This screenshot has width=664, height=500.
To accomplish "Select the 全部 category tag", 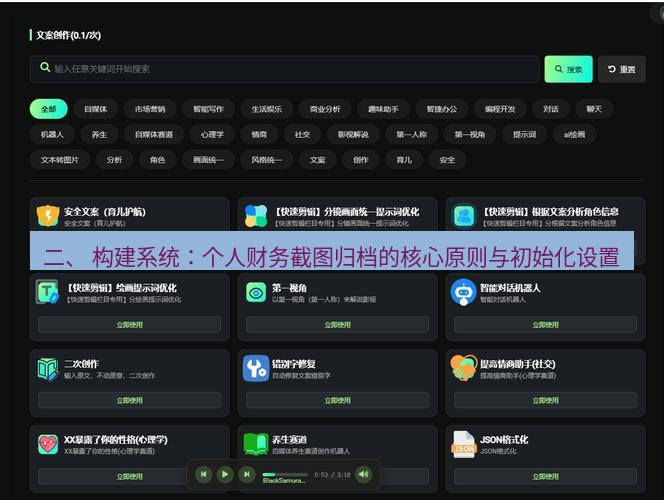I will [49, 109].
